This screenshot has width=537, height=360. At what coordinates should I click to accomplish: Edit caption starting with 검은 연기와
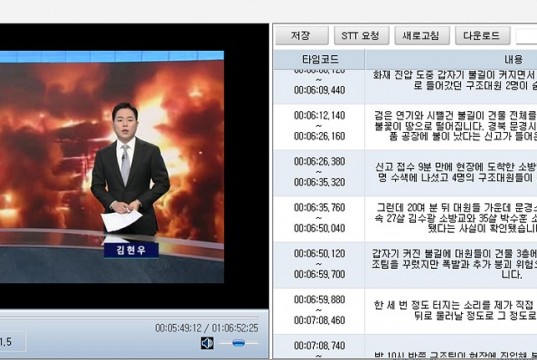(x=451, y=126)
